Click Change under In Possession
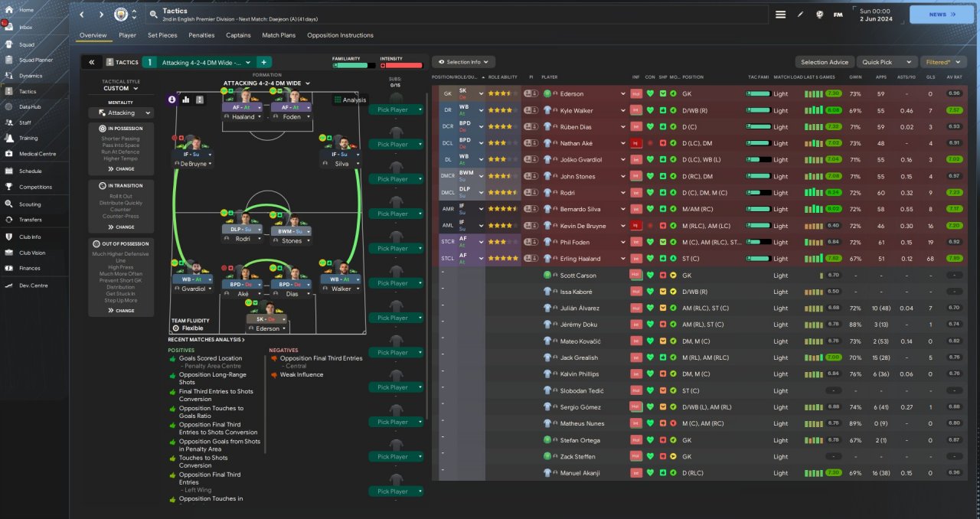980x519 pixels. pyautogui.click(x=121, y=168)
